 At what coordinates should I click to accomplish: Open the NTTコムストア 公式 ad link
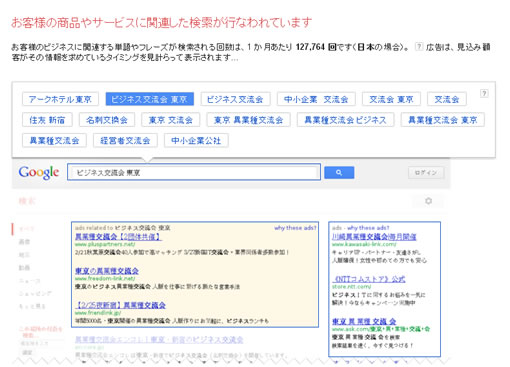tap(369, 279)
